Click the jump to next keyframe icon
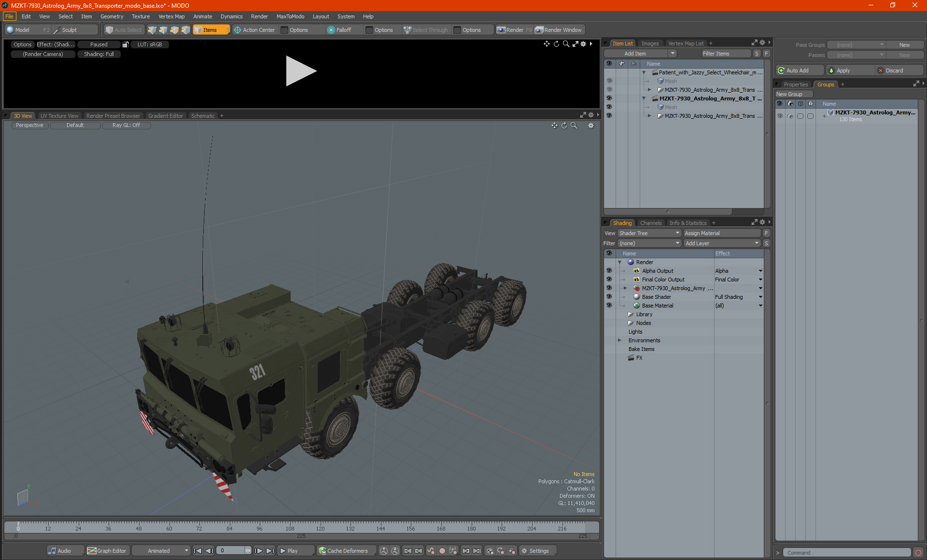Viewport: 927px width, 560px height. click(x=465, y=551)
